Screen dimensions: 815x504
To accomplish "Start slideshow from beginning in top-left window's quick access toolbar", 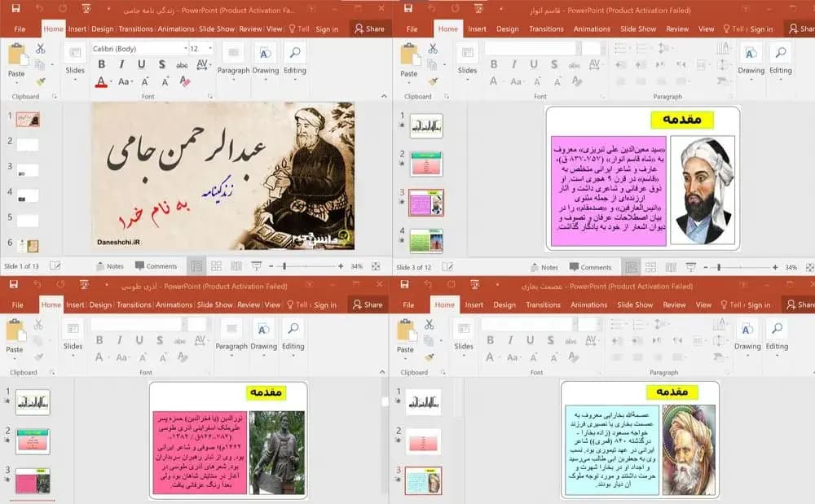I will 86,9.
